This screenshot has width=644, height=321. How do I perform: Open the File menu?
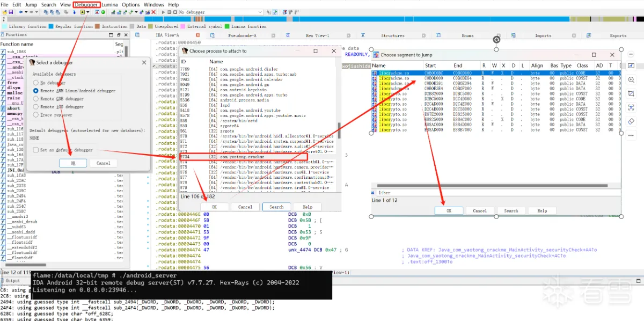click(x=4, y=5)
